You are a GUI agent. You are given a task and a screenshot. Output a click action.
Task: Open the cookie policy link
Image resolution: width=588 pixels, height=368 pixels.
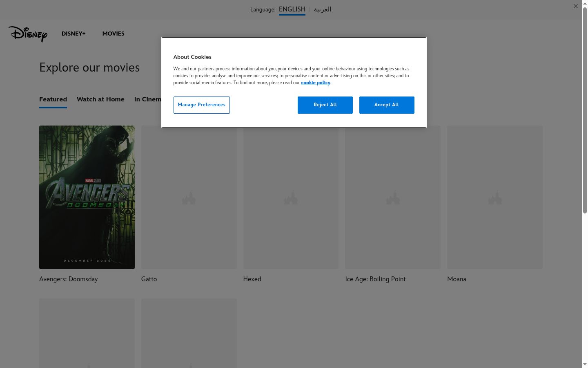316,83
